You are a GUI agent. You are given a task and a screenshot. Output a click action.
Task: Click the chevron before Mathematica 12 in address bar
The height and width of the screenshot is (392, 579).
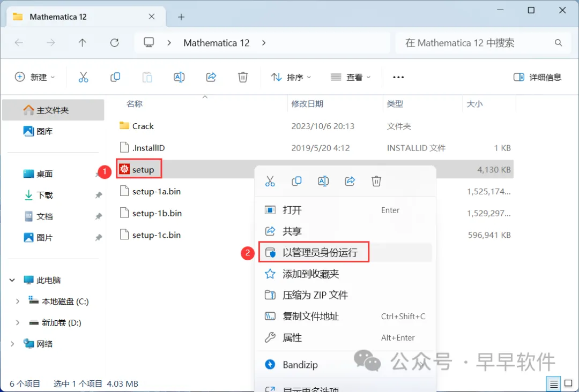click(x=169, y=43)
